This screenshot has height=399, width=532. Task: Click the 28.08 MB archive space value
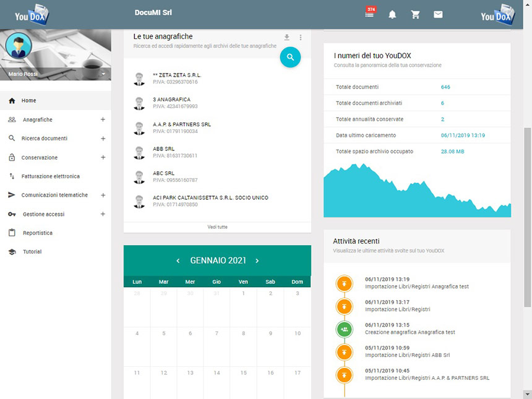click(453, 152)
